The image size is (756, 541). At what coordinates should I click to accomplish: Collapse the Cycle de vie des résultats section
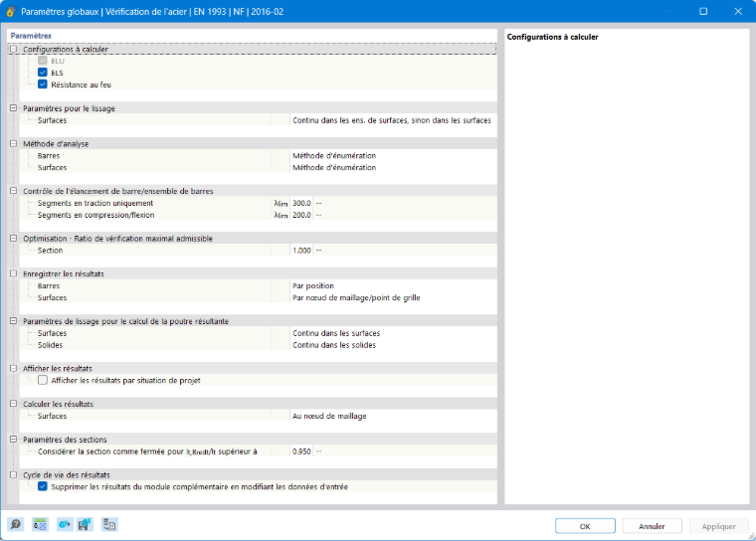point(14,475)
